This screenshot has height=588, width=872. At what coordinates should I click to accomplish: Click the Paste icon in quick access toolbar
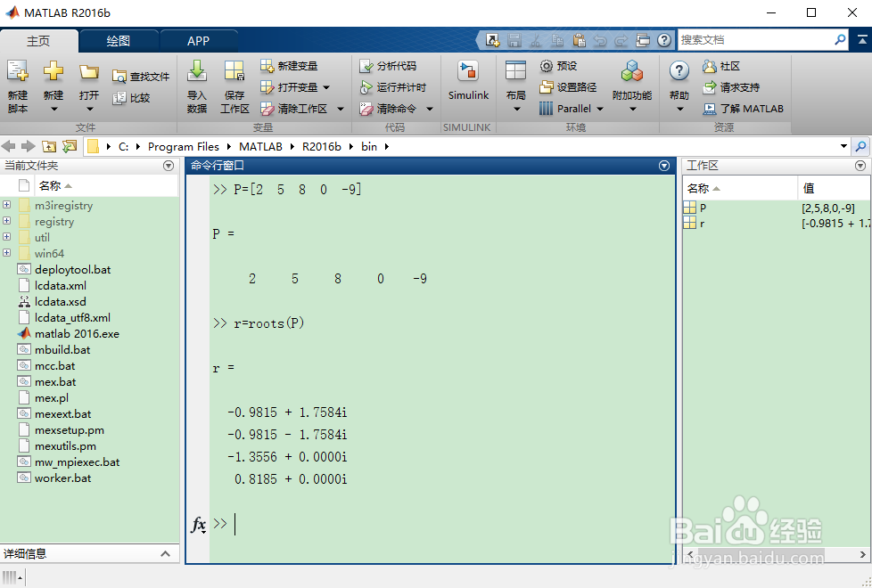coord(579,40)
